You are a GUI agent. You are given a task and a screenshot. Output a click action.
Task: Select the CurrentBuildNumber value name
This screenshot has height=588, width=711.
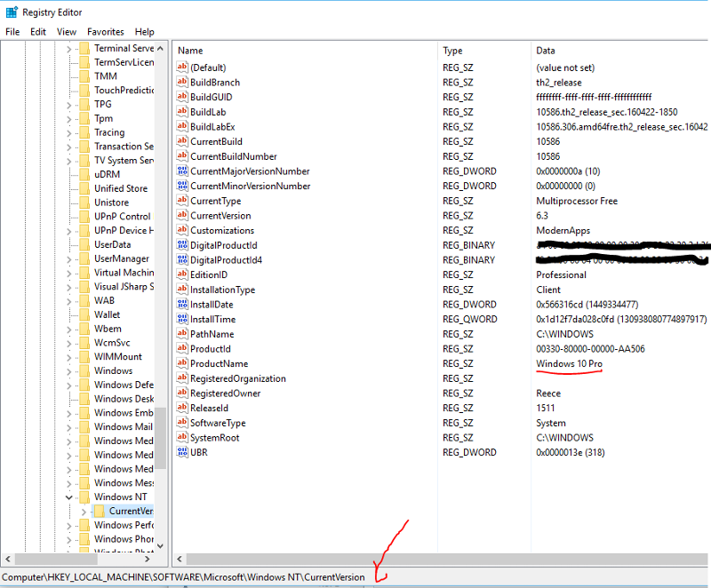pyautogui.click(x=234, y=156)
